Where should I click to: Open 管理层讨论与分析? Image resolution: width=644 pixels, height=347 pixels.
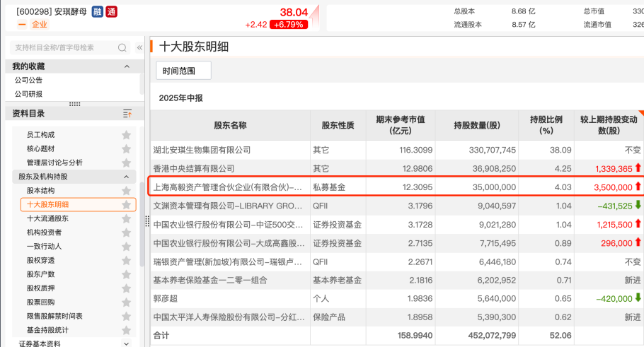(x=54, y=163)
